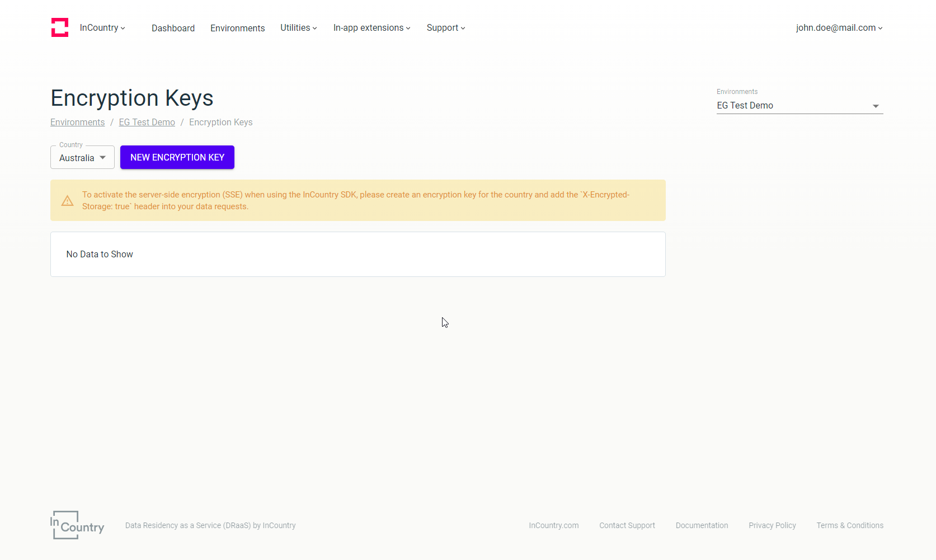This screenshot has width=936, height=560.
Task: Click the NEW ENCRYPTION KEY button
Action: (x=177, y=157)
